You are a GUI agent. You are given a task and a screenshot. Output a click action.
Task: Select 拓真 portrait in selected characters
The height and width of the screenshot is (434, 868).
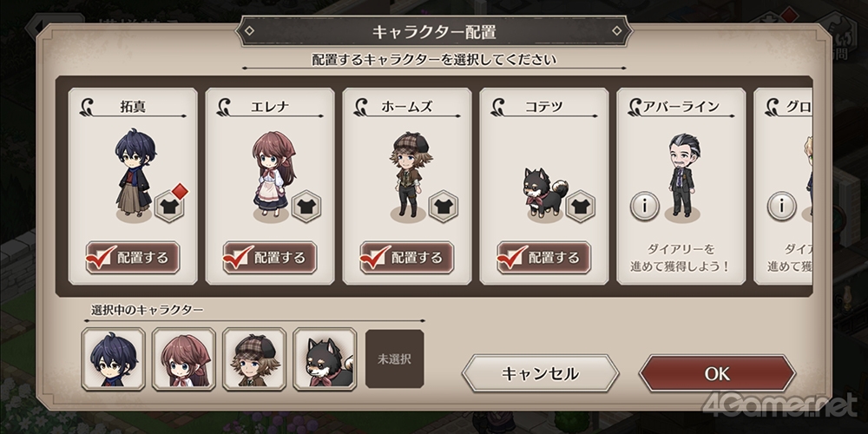[x=114, y=359]
